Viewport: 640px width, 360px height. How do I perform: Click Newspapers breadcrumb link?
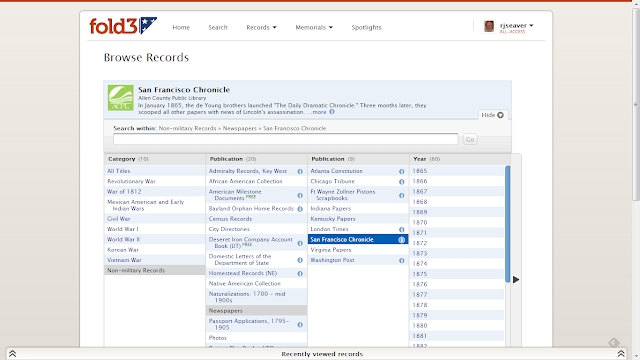click(240, 128)
